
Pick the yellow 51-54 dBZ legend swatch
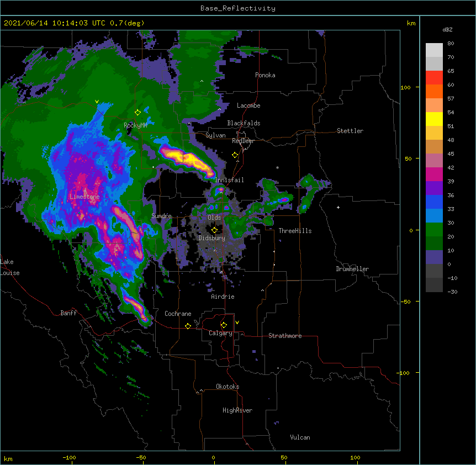(434, 119)
